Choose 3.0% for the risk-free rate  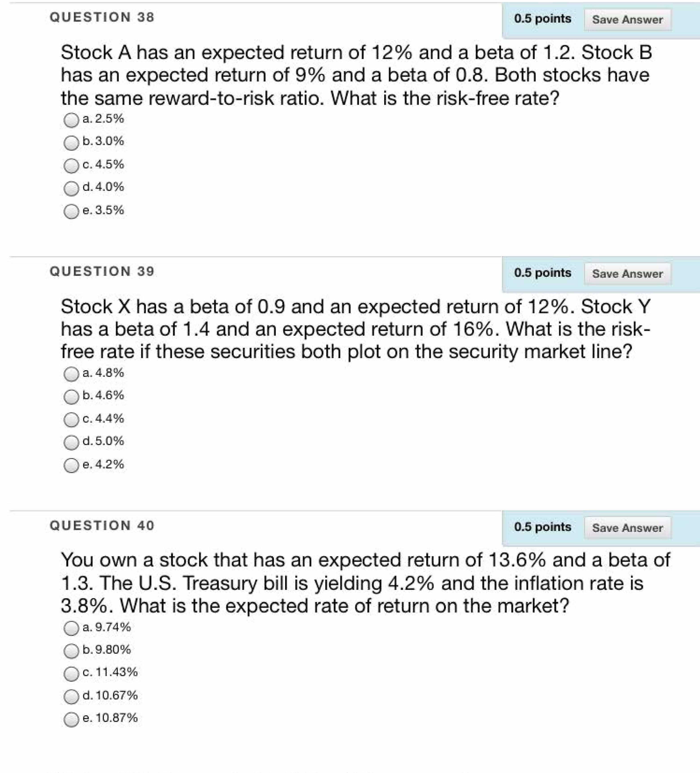[71, 143]
